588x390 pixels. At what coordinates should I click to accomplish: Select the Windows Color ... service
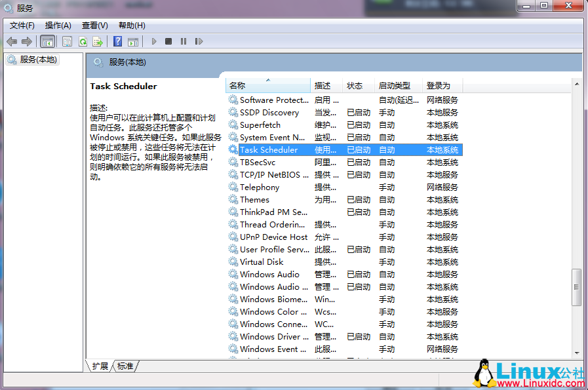[x=273, y=311]
